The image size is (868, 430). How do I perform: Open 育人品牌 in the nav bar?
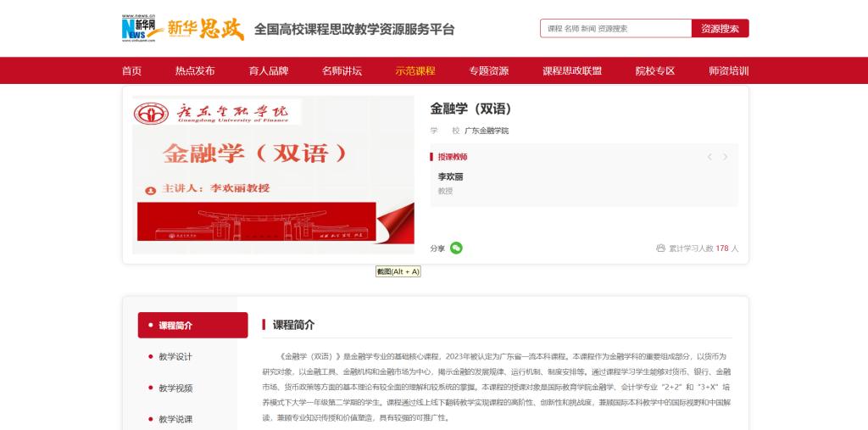click(x=269, y=71)
